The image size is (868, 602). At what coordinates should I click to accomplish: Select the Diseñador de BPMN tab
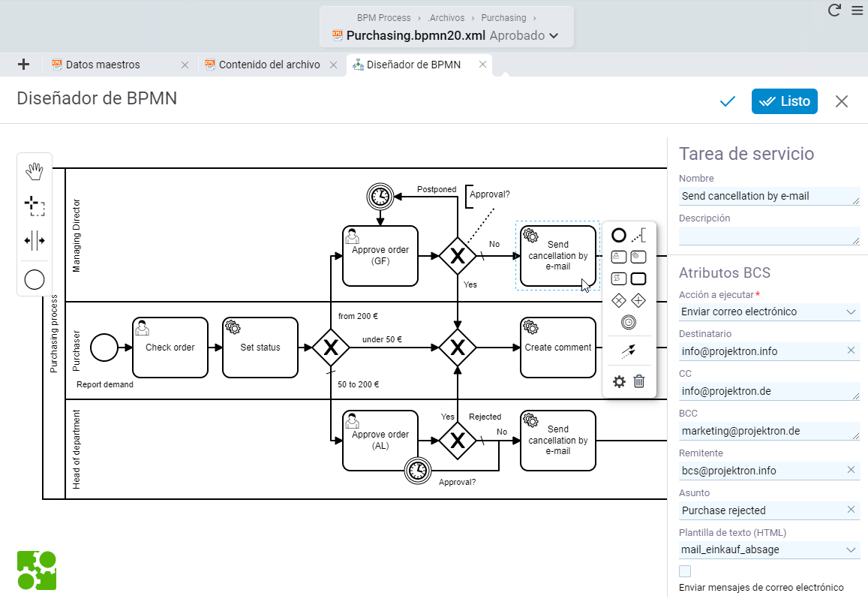413,65
